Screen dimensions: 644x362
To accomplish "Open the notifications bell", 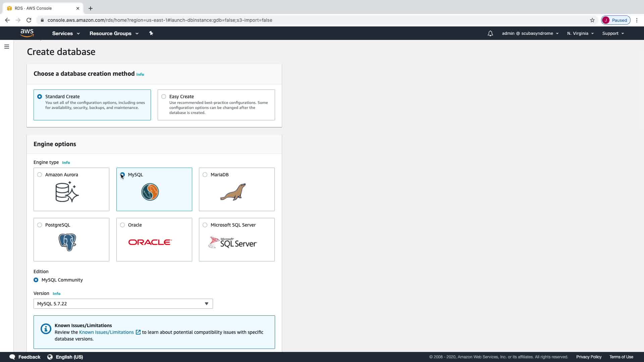I will pos(490,34).
